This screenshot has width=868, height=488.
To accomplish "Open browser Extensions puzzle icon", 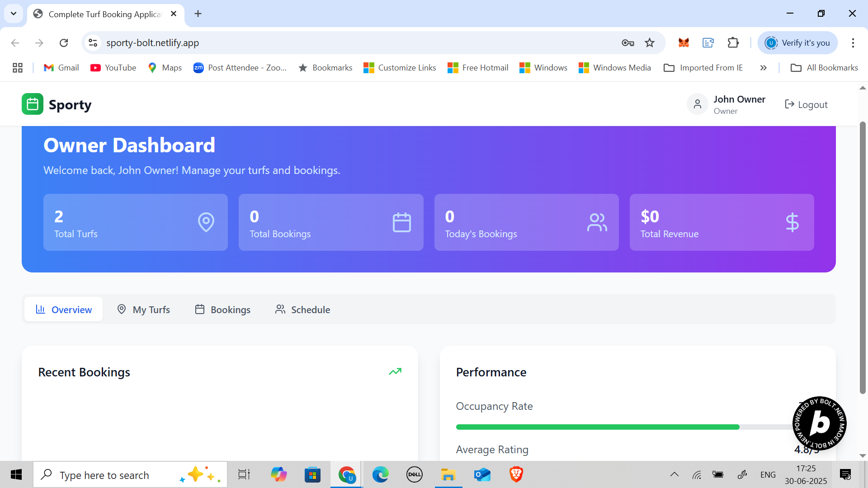I will 733,43.
